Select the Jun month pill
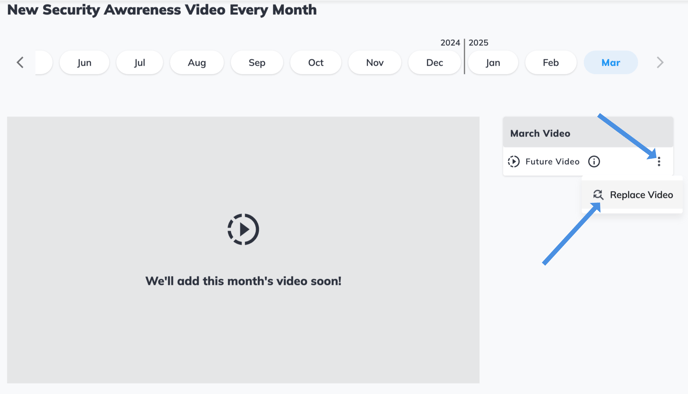688x394 pixels. click(x=84, y=62)
